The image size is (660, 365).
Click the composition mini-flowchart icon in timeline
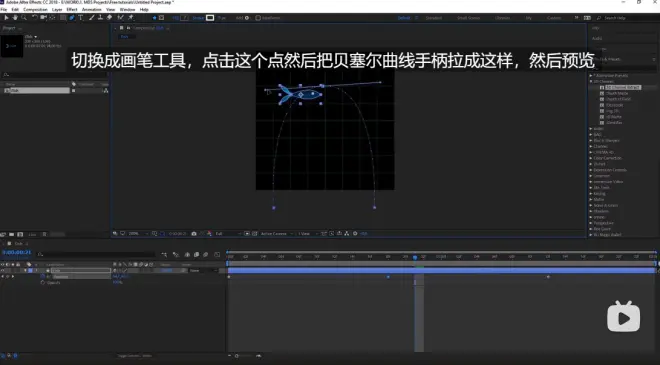[x=164, y=255]
